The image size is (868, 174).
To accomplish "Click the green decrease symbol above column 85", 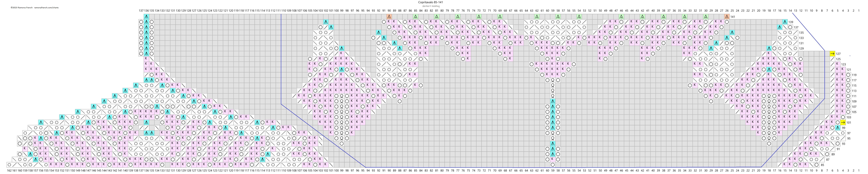I will point(416,17).
